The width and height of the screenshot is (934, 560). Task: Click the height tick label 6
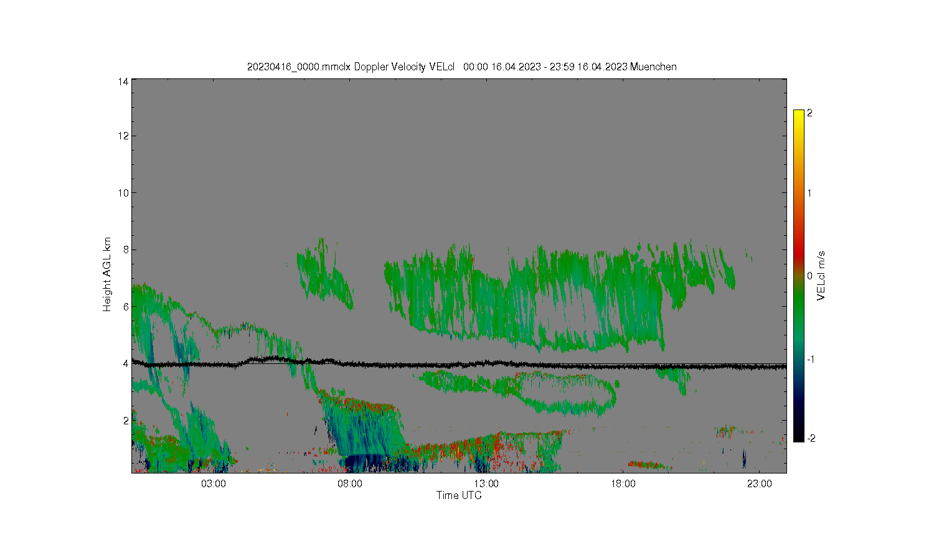(x=126, y=307)
